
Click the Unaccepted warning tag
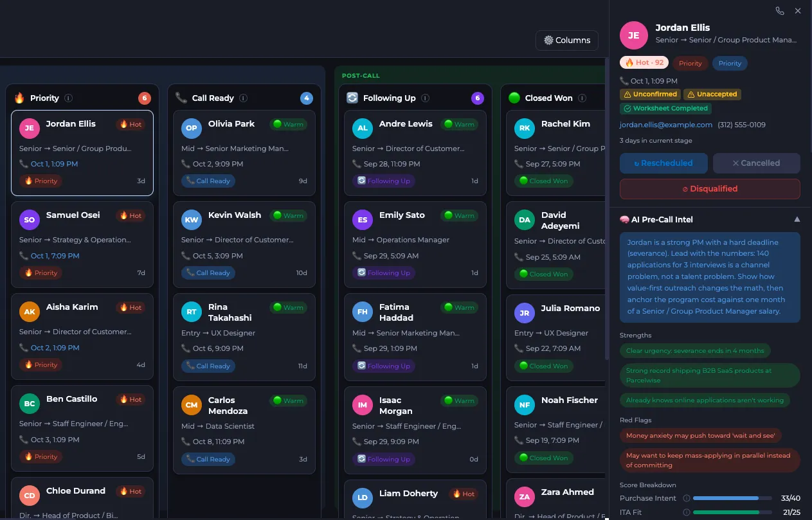[712, 94]
